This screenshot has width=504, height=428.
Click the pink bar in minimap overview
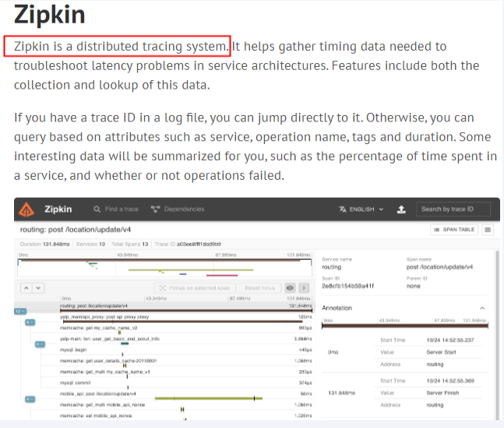(222, 275)
